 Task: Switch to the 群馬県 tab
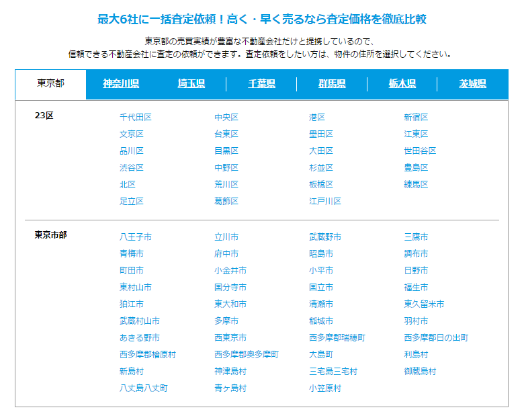(332, 84)
